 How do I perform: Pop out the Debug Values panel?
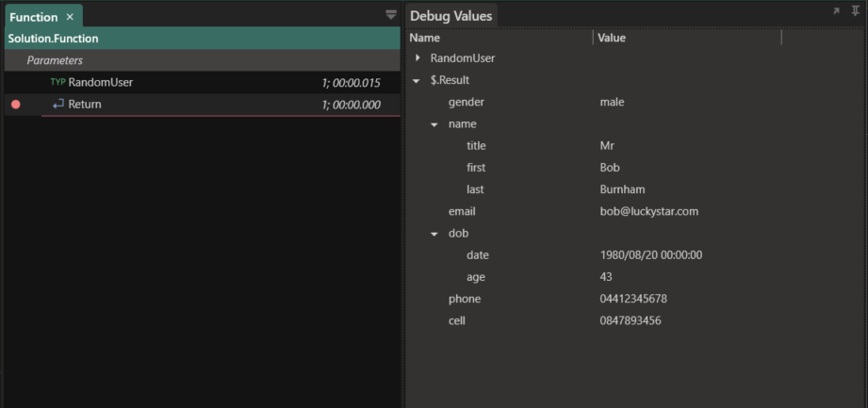(x=837, y=11)
